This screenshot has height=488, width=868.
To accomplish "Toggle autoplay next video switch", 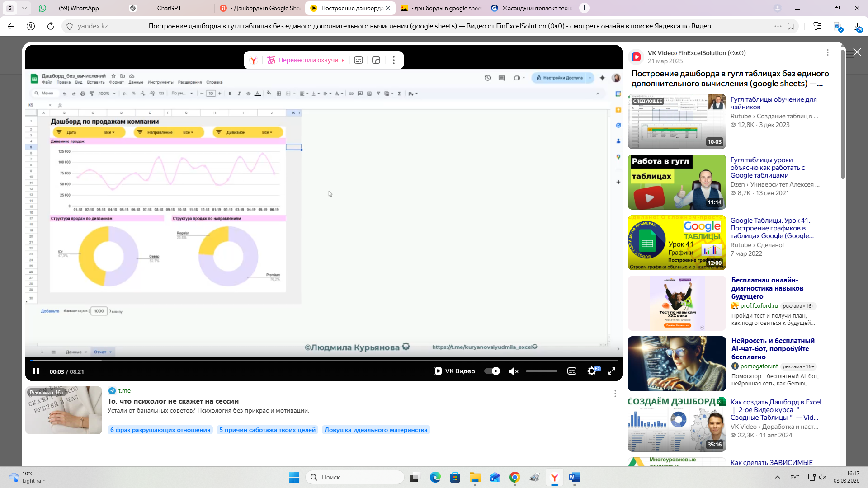I will 492,371.
